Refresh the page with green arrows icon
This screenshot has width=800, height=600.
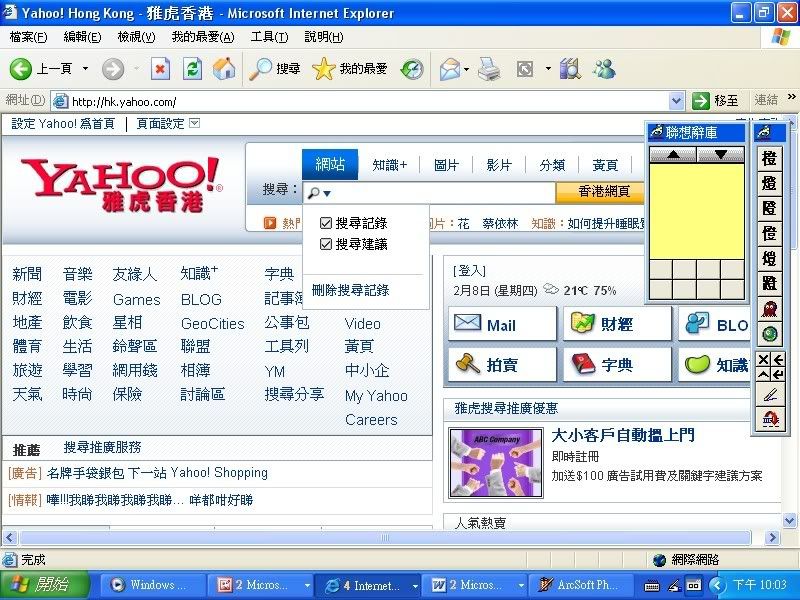(x=192, y=69)
